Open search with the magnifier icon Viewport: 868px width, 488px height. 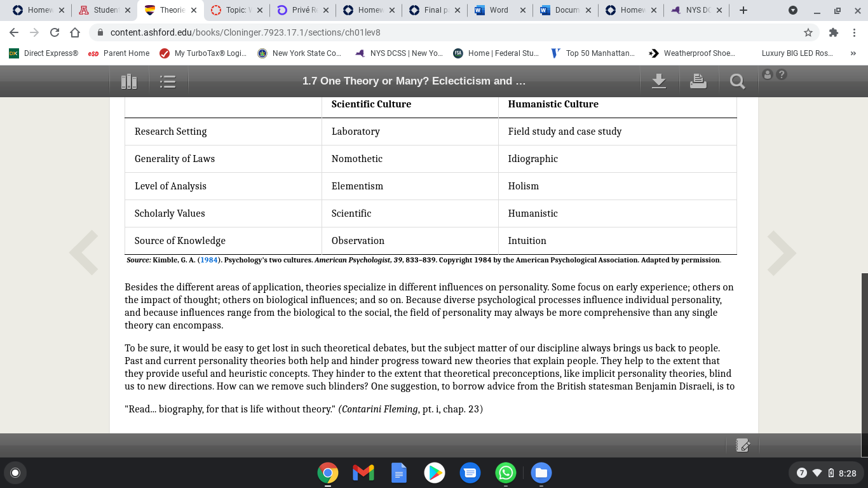737,81
